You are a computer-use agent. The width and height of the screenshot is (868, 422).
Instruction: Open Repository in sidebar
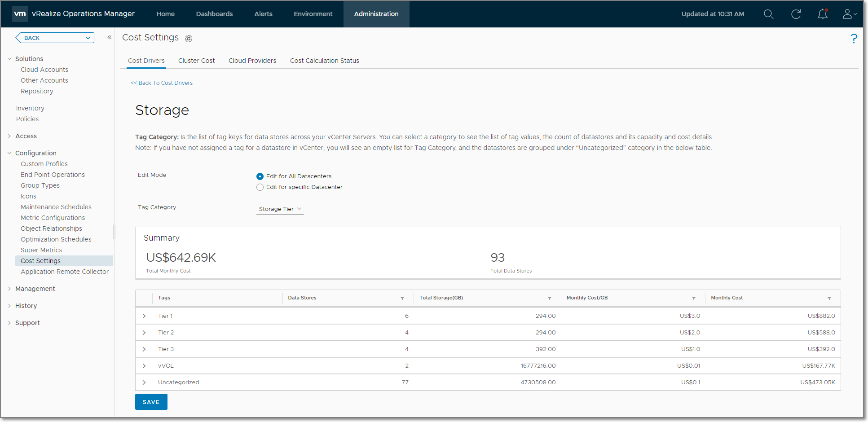pyautogui.click(x=37, y=91)
